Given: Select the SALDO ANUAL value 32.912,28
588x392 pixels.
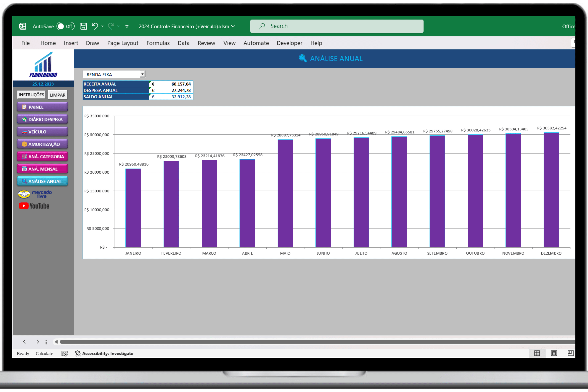Looking at the screenshot, I should pos(171,97).
